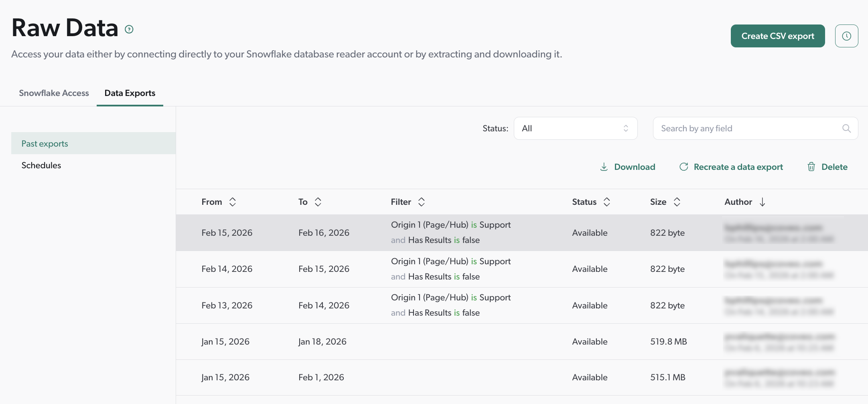Click the download icon next to Download
This screenshot has height=404, width=868.
pos(604,167)
